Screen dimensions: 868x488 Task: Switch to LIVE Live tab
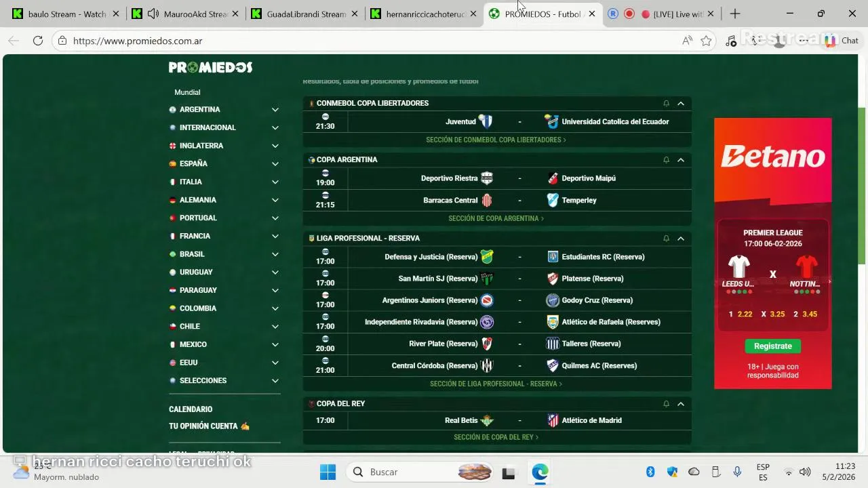click(x=661, y=14)
